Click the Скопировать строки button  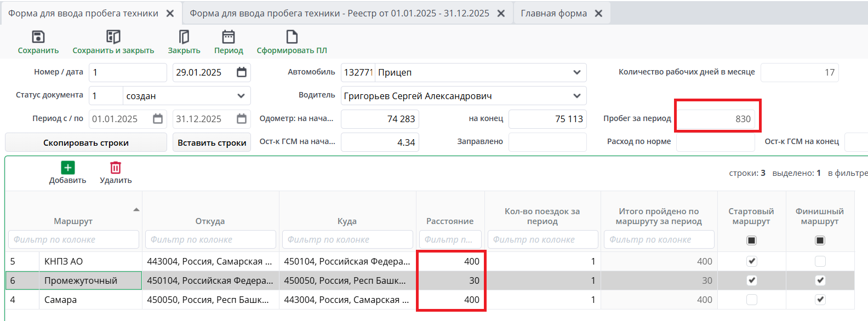(x=86, y=142)
